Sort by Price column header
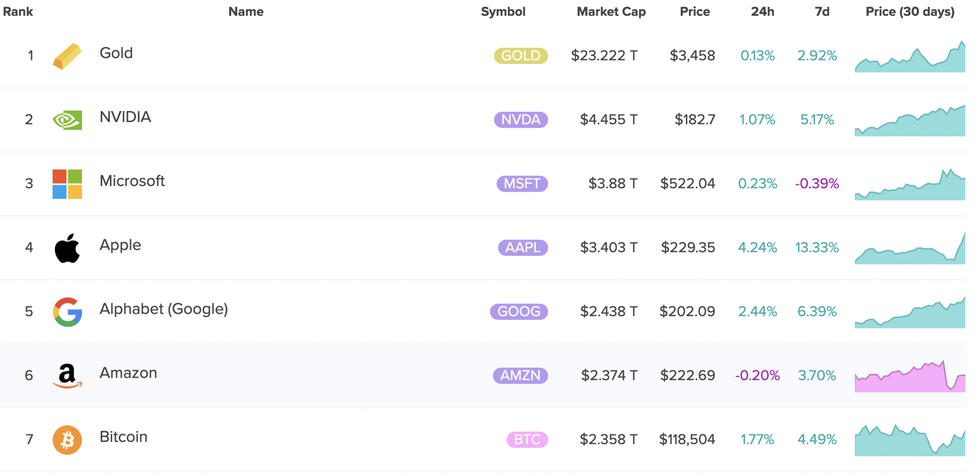The height and width of the screenshot is (475, 980). [694, 11]
